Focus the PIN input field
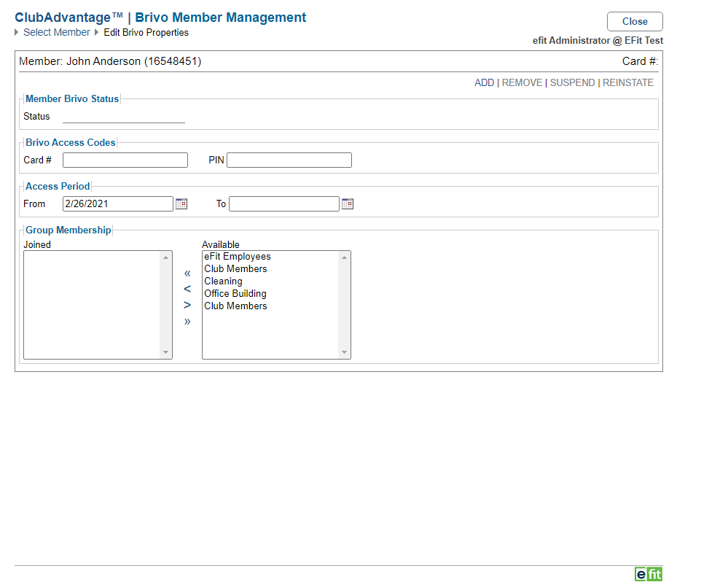Image resolution: width=728 pixels, height=582 pixels. (289, 160)
